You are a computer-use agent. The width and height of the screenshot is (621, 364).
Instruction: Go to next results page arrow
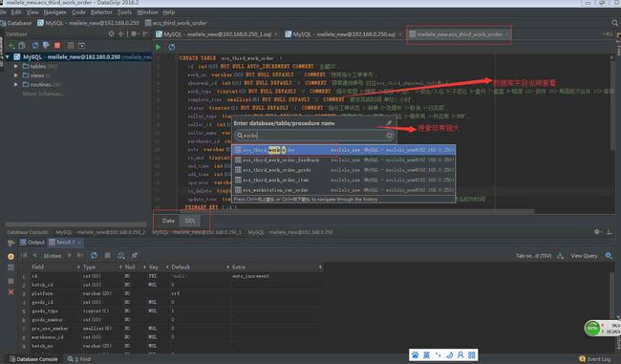point(70,255)
